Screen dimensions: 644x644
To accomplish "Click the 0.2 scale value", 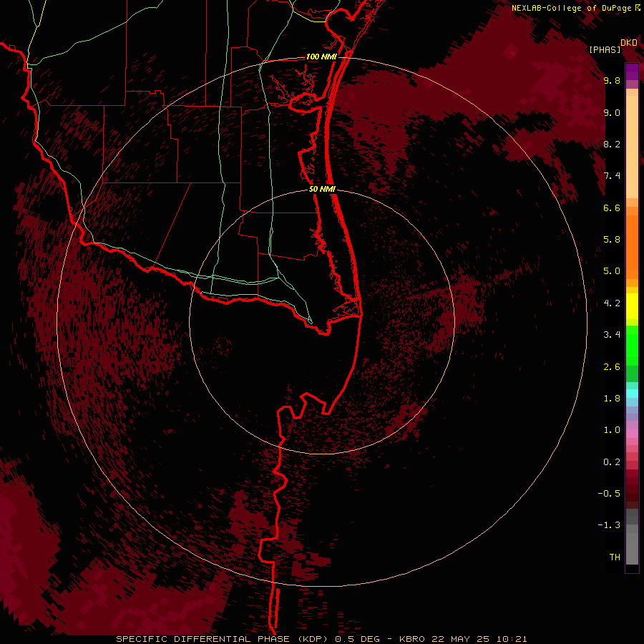I will pos(612,462).
